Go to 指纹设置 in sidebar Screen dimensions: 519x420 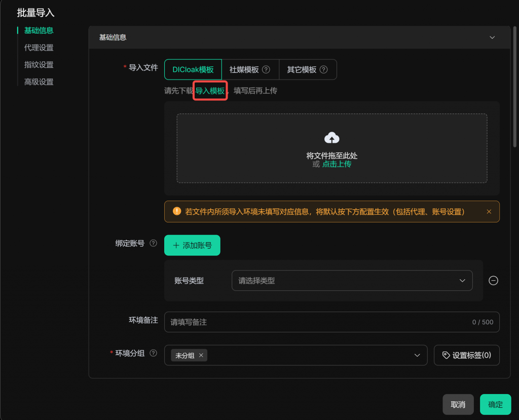(x=39, y=65)
